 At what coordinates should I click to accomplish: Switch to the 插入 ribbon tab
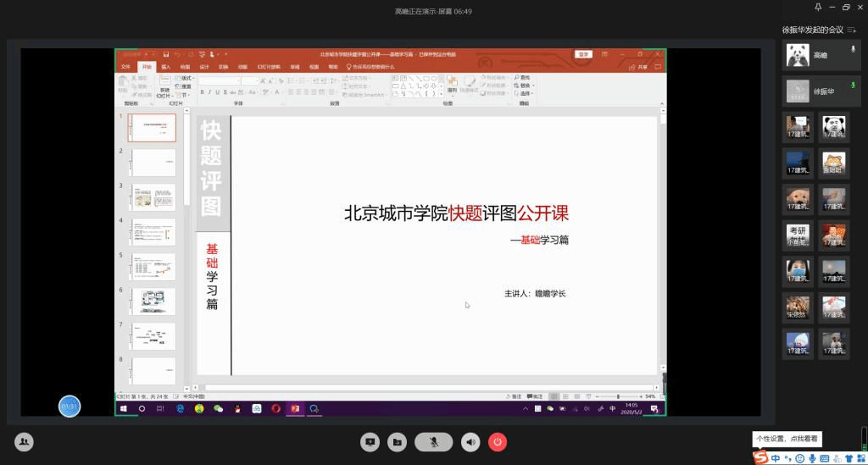tap(165, 67)
